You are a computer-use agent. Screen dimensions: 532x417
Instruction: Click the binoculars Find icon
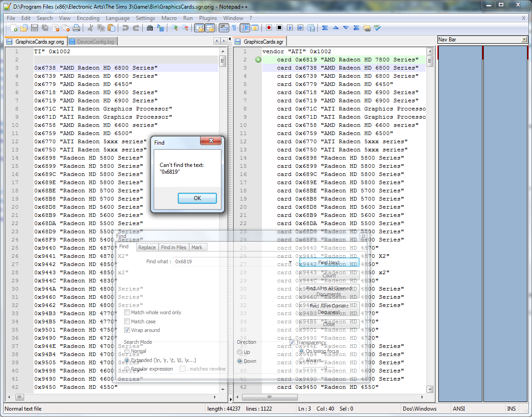click(150, 28)
